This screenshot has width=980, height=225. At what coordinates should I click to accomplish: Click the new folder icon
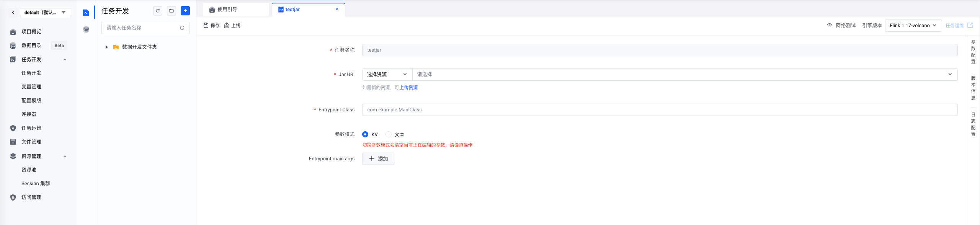pos(171,11)
